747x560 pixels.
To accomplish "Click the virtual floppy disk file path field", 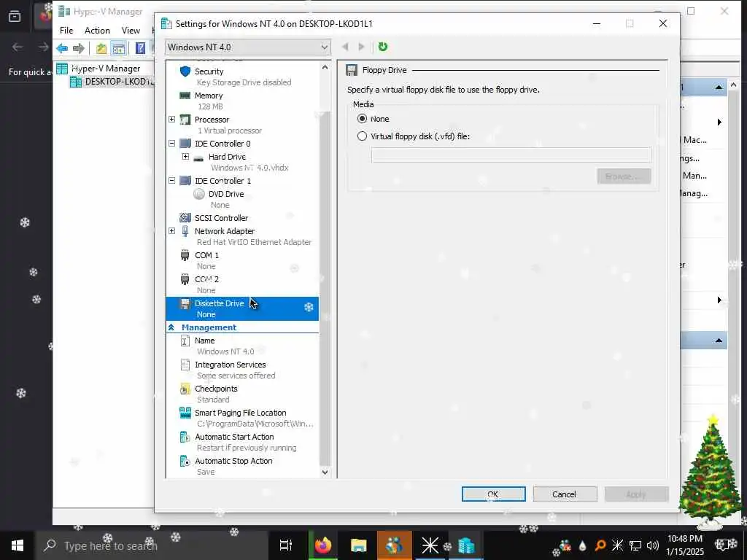I will pos(511,155).
